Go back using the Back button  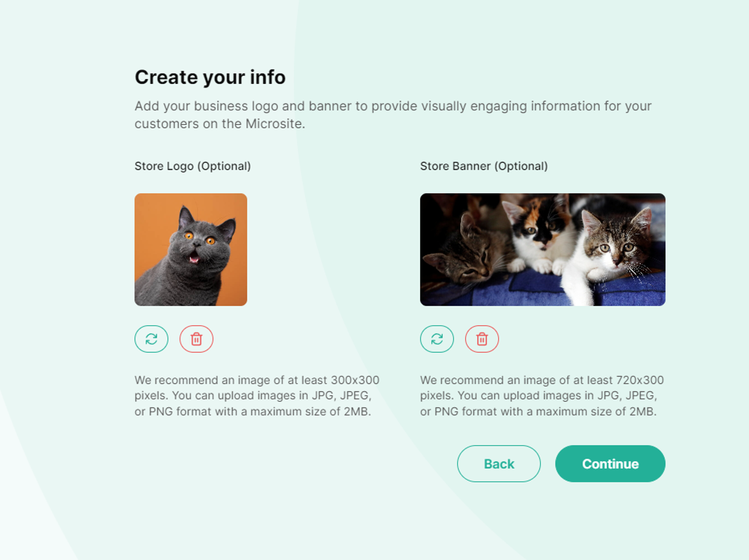[x=499, y=464]
